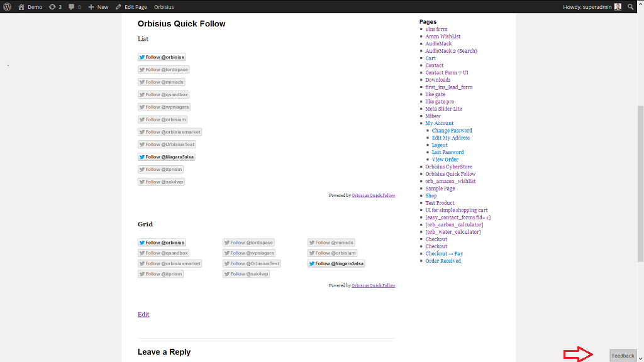Open Orbisius Quick Follow link under Grid
The height and width of the screenshot is (362, 644).
pyautogui.click(x=374, y=285)
